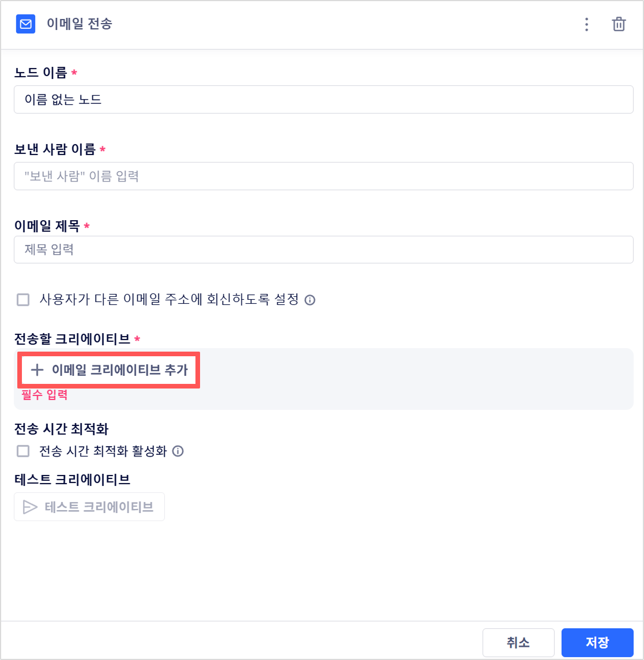Image resolution: width=644 pixels, height=660 pixels.
Task: Click the 테스트 크리에이티브 button
Action: click(89, 507)
